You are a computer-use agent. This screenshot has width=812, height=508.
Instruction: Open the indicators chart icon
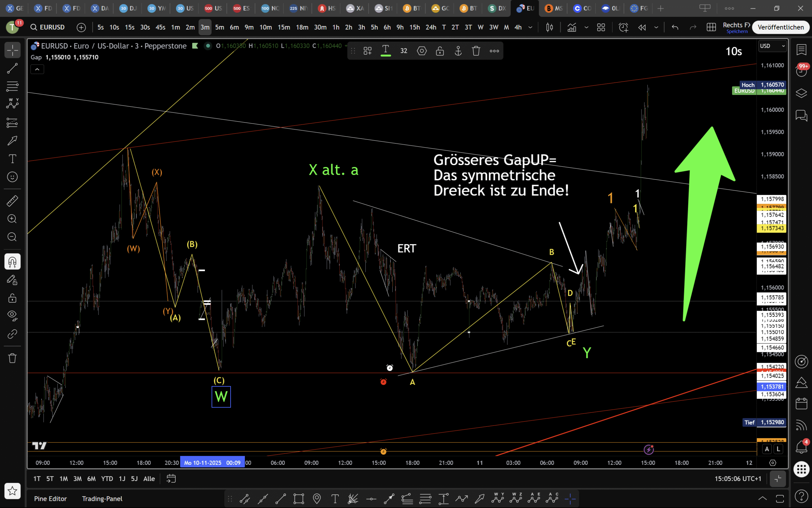pos(572,27)
